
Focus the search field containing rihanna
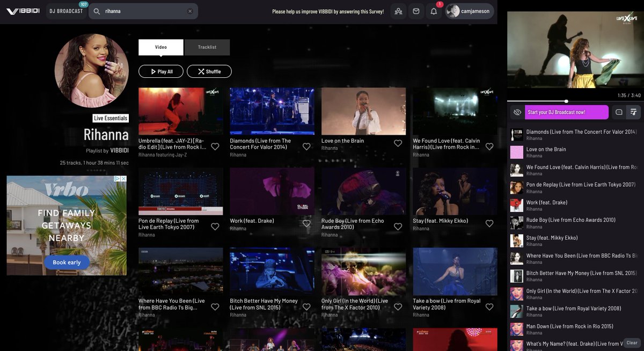coord(143,11)
